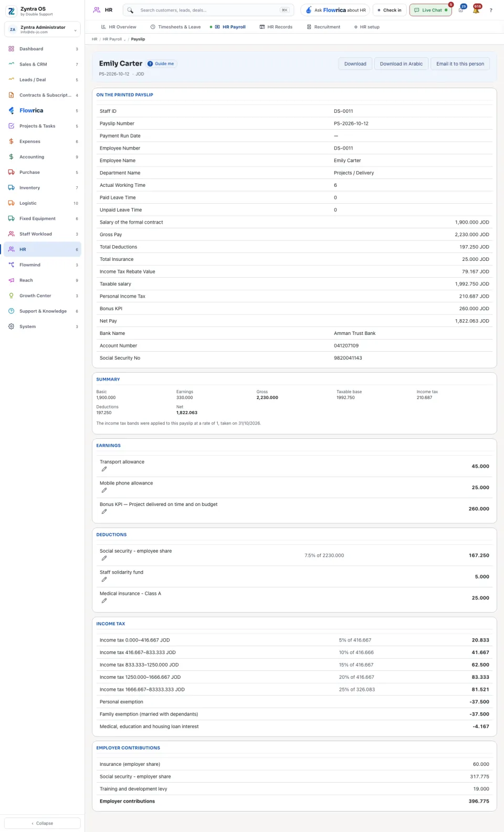Viewport: 504px width, 832px height.
Task: Click the notifications bell icon
Action: point(476,10)
